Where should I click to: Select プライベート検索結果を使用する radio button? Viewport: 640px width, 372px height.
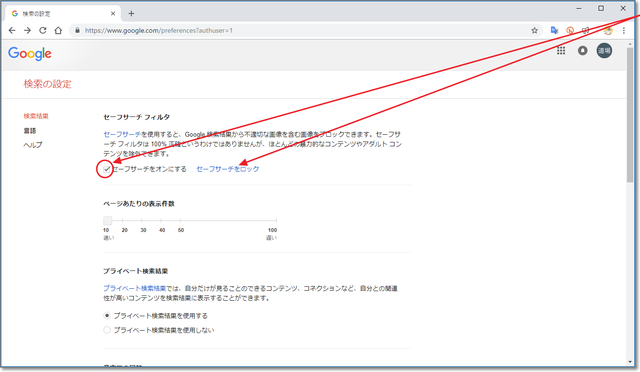107,316
